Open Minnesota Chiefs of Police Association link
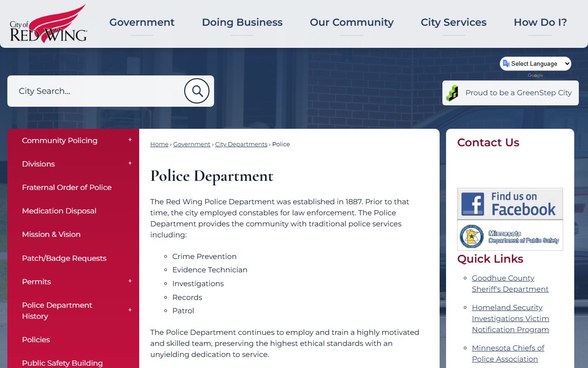 point(508,354)
